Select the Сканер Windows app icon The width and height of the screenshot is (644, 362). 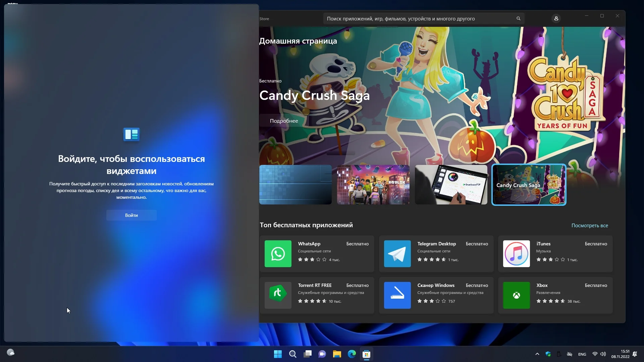(397, 295)
